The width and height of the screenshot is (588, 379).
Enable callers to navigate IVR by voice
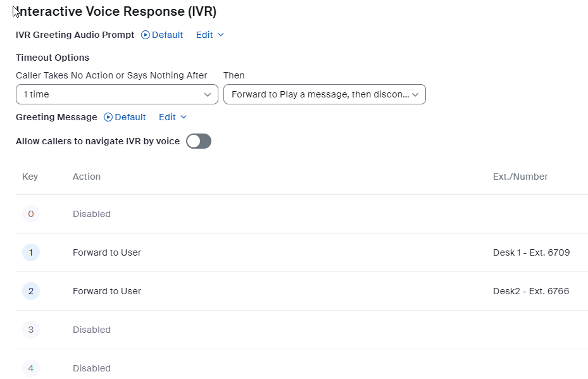click(x=199, y=141)
